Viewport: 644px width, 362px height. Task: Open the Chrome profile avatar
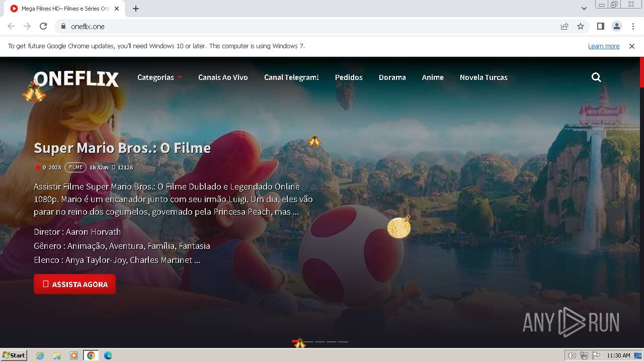click(616, 26)
